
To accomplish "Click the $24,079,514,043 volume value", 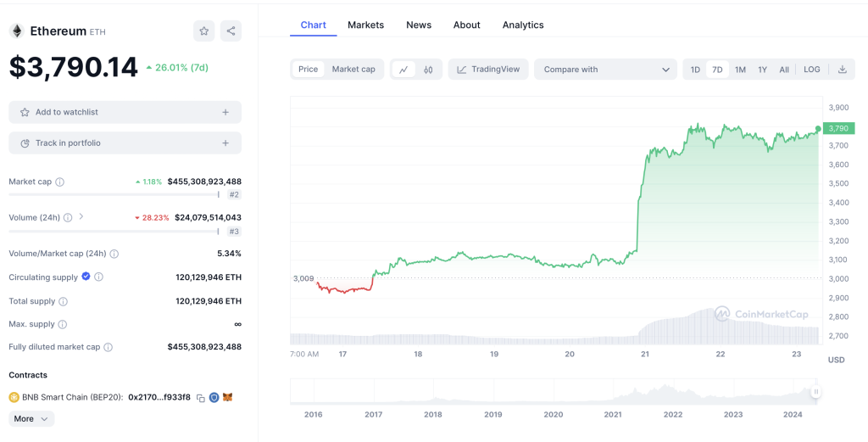I will click(209, 218).
